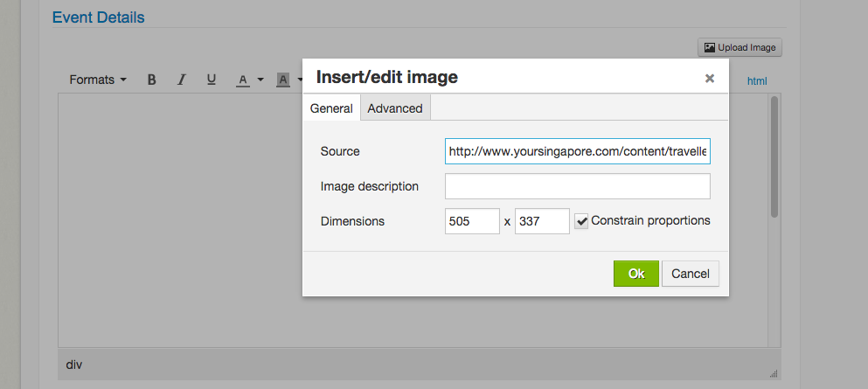Focus the Image description field

tap(578, 186)
